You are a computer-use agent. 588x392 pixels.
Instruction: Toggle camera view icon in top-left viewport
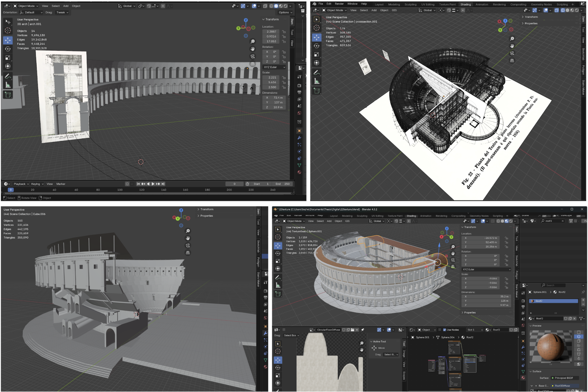pos(253,56)
